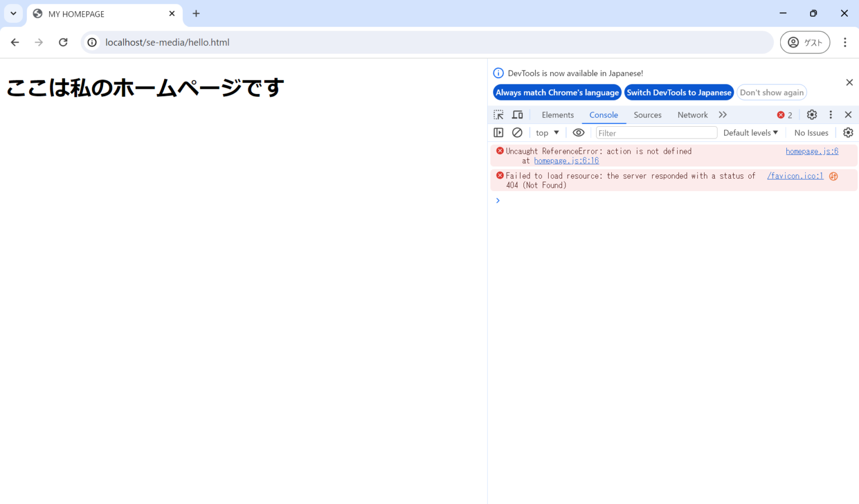This screenshot has width=859, height=504.
Task: Click Always match Chrome's language
Action: 557,93
